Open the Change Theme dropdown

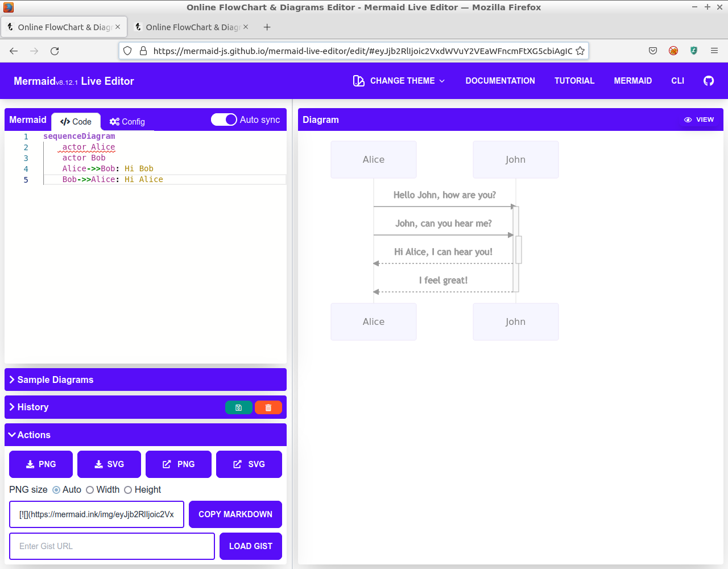point(399,81)
